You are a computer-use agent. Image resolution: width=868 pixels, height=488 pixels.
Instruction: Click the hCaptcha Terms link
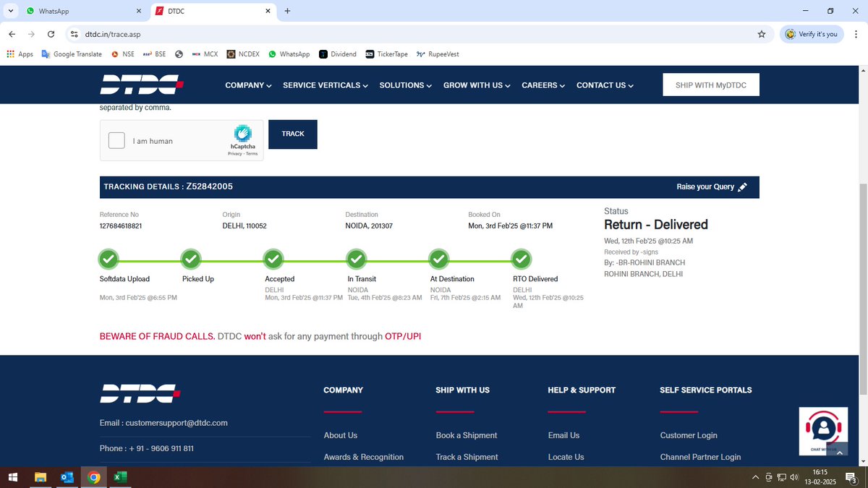point(252,154)
